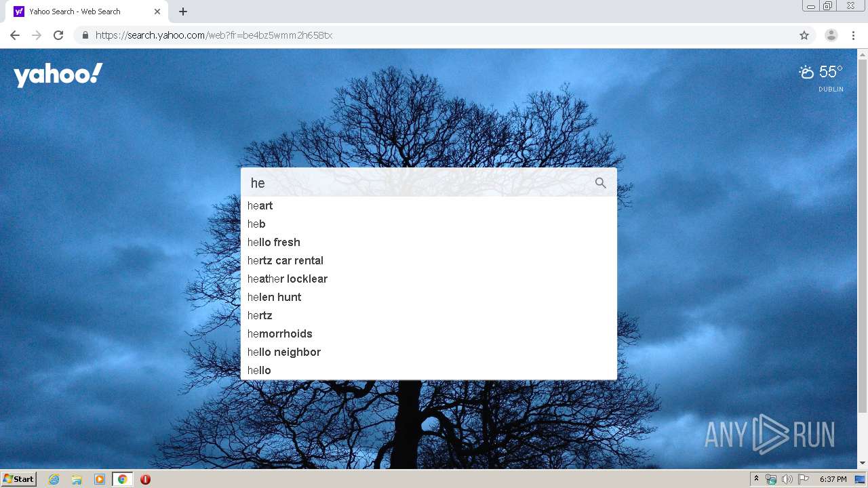Open the Chrome three-dot menu
The width and height of the screenshot is (868, 488).
tap(853, 35)
